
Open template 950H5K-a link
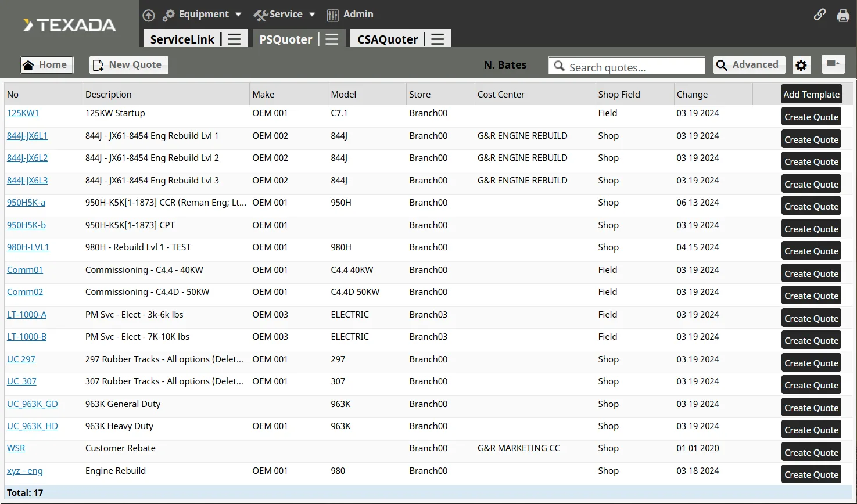(26, 203)
